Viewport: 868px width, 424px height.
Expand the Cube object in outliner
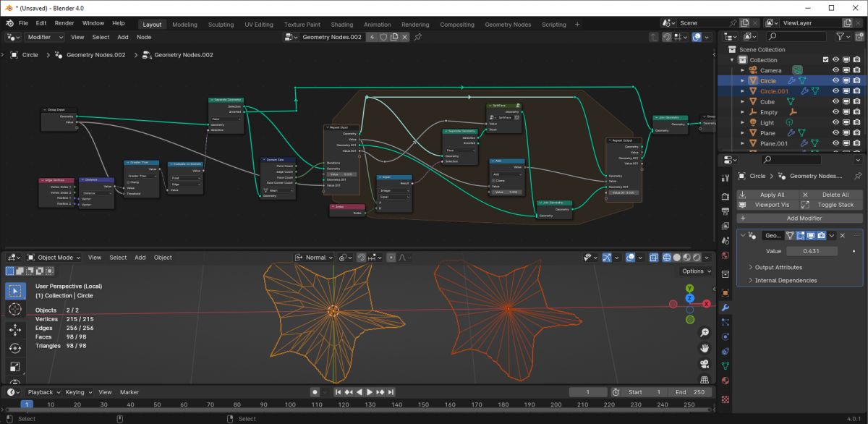tap(741, 102)
